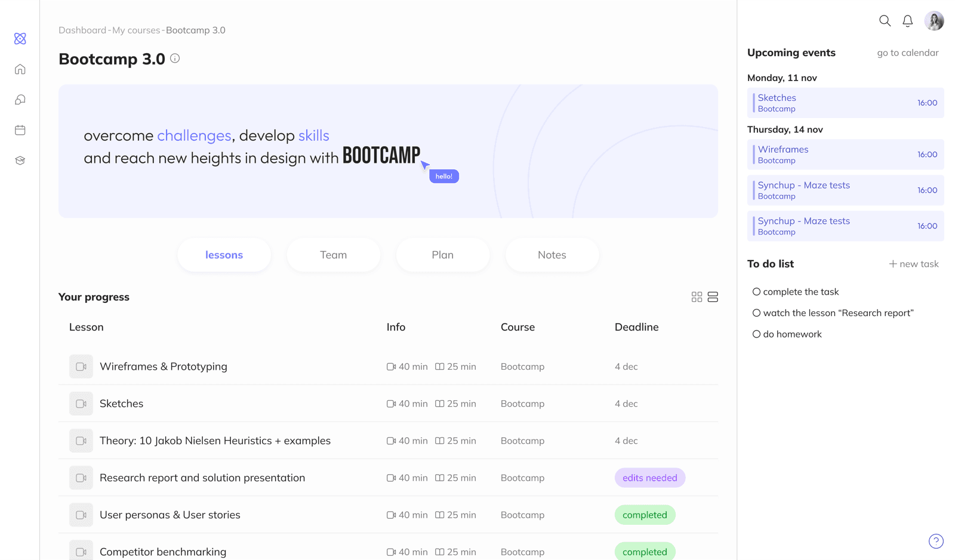The height and width of the screenshot is (560, 955).
Task: Open Theory: 10 Jakob Nielsen Heuristics lesson
Action: tap(215, 441)
